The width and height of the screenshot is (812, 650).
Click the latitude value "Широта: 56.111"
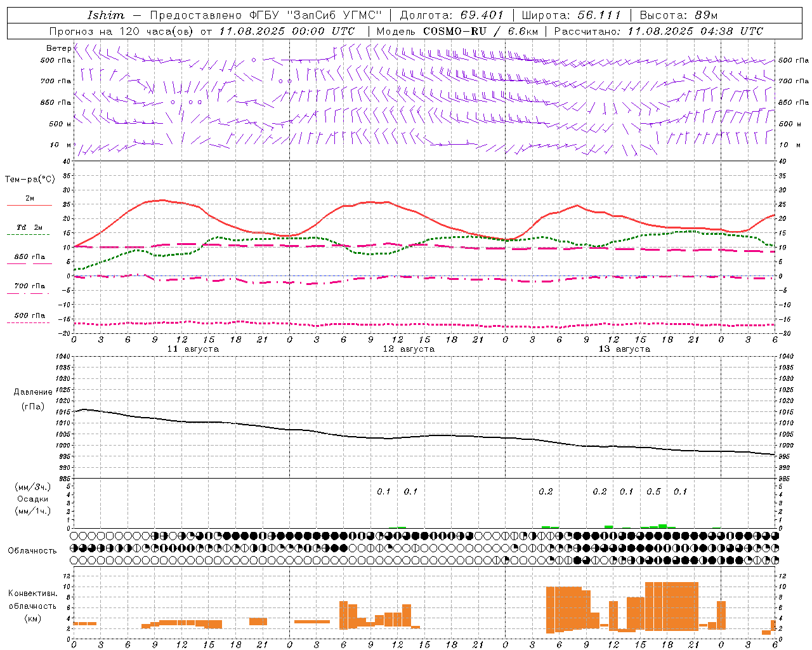click(x=571, y=15)
